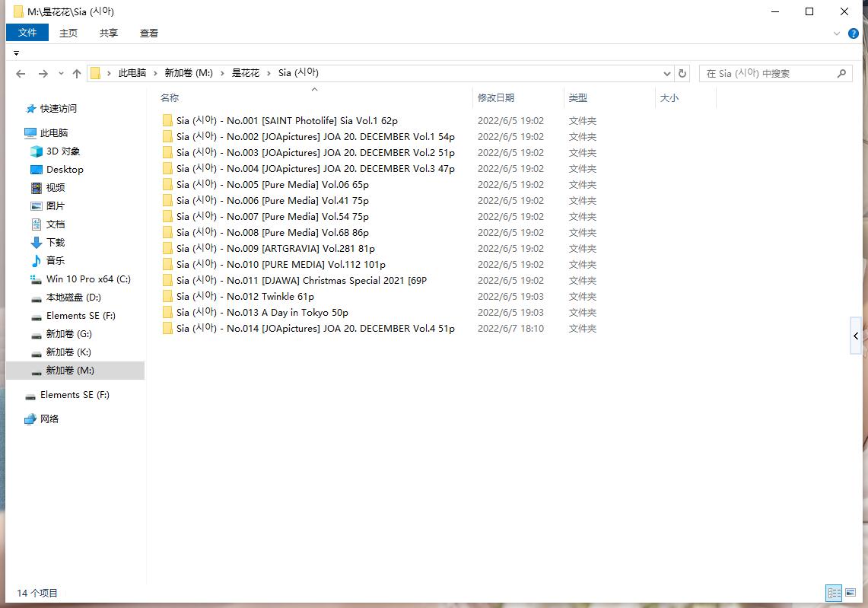The width and height of the screenshot is (868, 608).
Task: Open the recent locations dropdown arrow
Action: click(61, 74)
